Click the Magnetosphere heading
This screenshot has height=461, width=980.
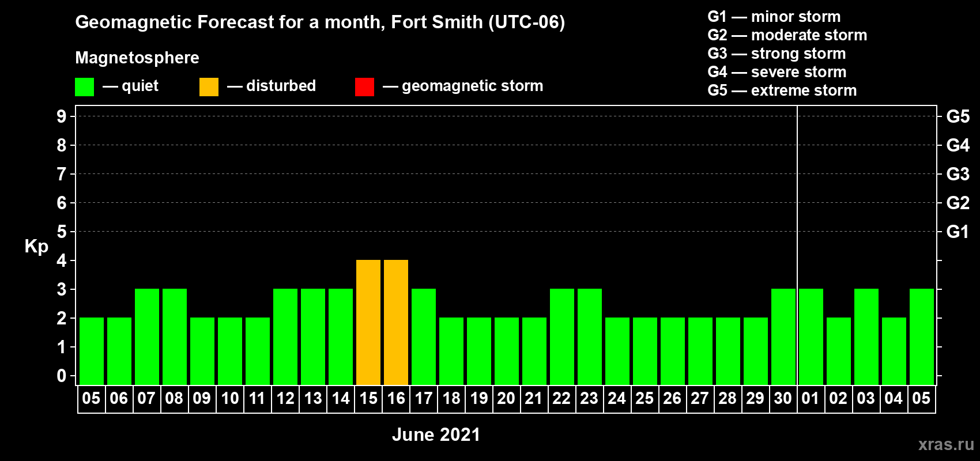coord(137,58)
